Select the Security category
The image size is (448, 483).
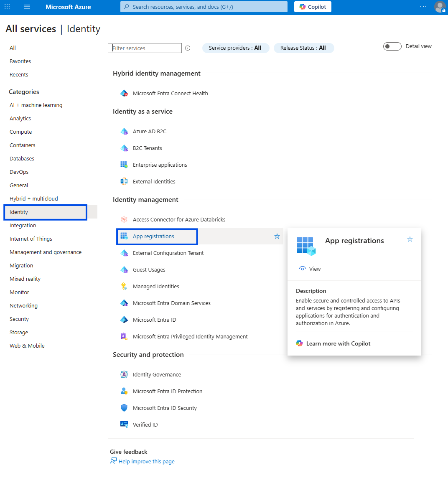tap(19, 319)
